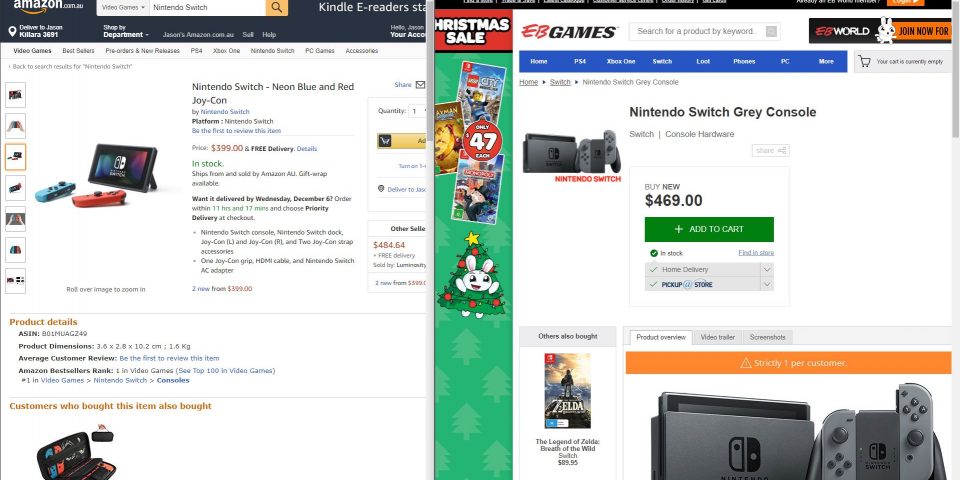Open the Find in store link
This screenshot has height=480, width=960.
pos(756,253)
